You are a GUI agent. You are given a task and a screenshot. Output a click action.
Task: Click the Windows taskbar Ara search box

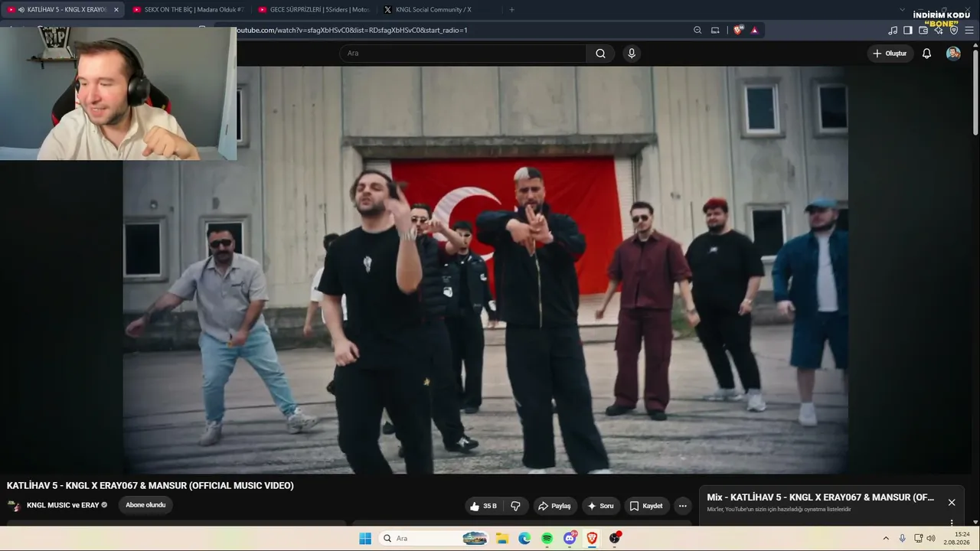click(434, 539)
